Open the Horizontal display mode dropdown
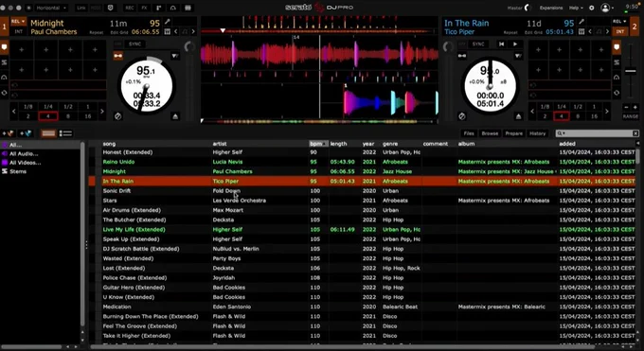The image size is (644, 351). coord(51,8)
